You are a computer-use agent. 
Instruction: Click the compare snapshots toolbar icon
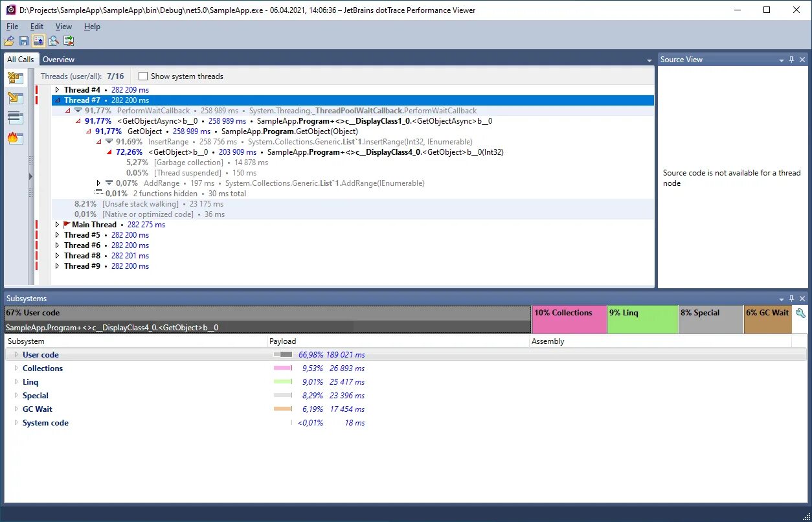tap(69, 41)
